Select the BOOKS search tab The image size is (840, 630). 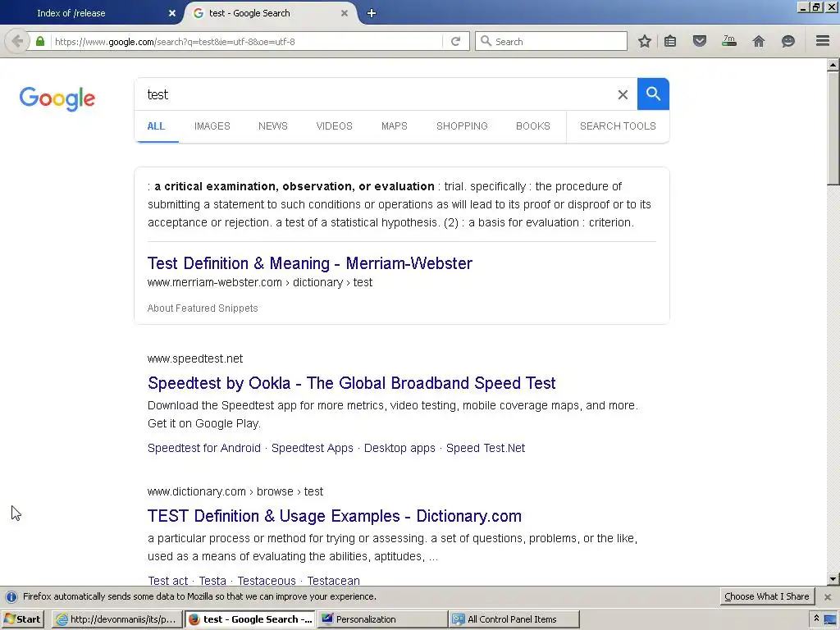533,126
